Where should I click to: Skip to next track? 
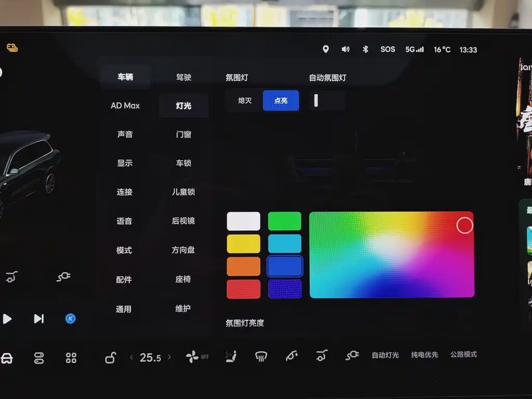pos(39,319)
